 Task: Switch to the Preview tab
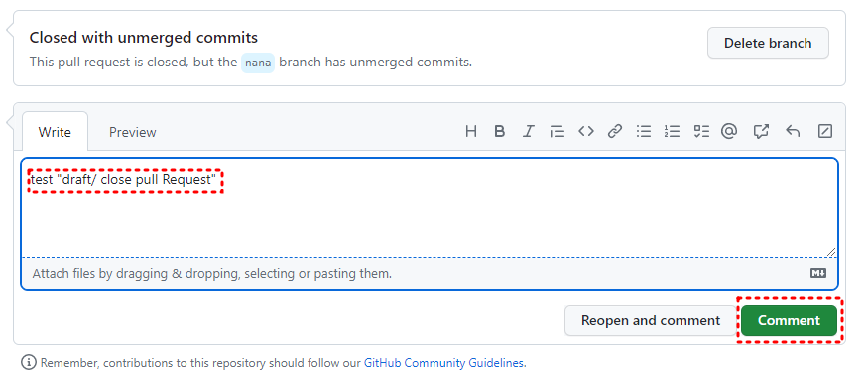132,132
